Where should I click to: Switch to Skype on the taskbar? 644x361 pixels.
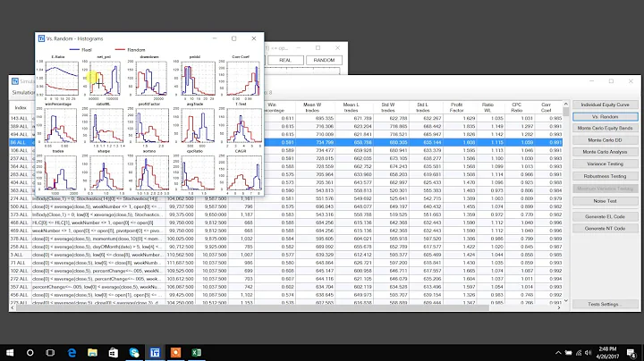[134, 352]
